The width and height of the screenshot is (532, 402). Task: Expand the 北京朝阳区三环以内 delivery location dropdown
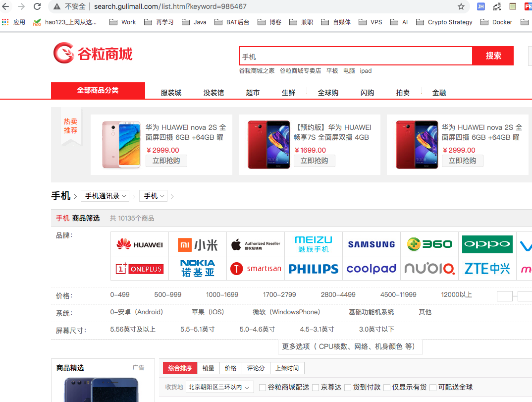pos(219,387)
